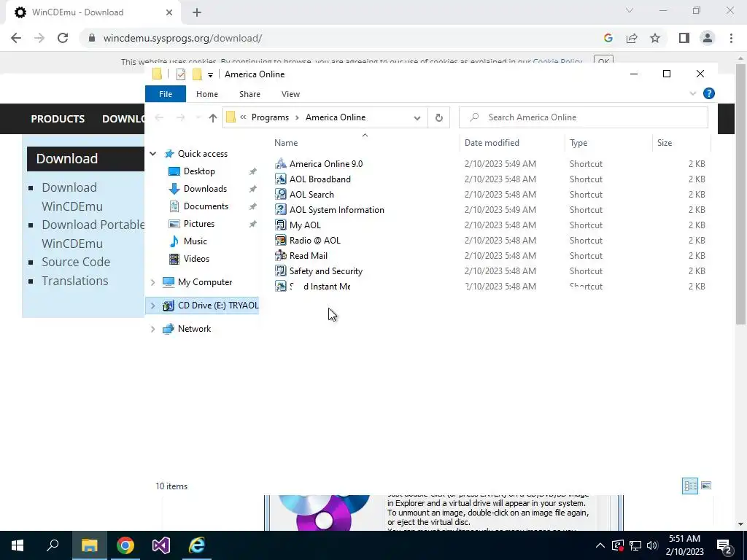Image resolution: width=747 pixels, height=560 pixels.
Task: Bookmark this page with the star icon
Action: pos(655,38)
